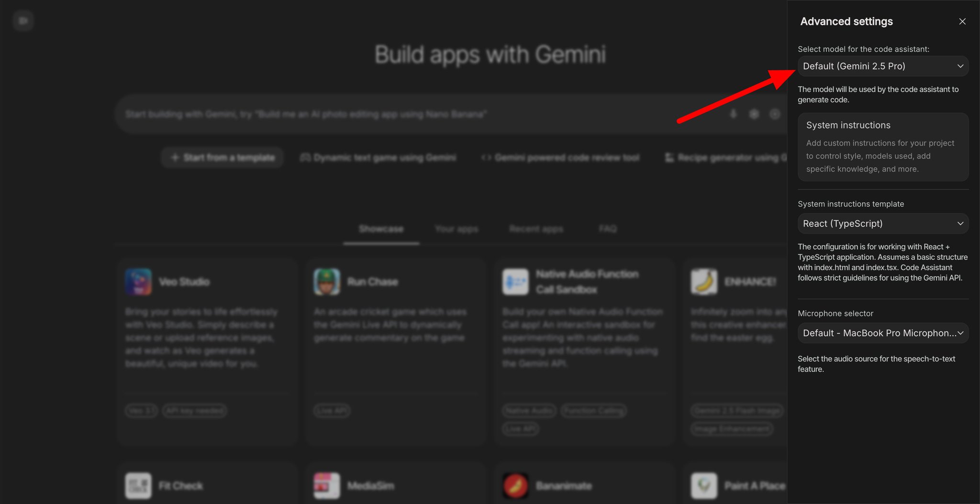Click the Function Calling tag
Image resolution: width=980 pixels, height=504 pixels.
coord(594,411)
